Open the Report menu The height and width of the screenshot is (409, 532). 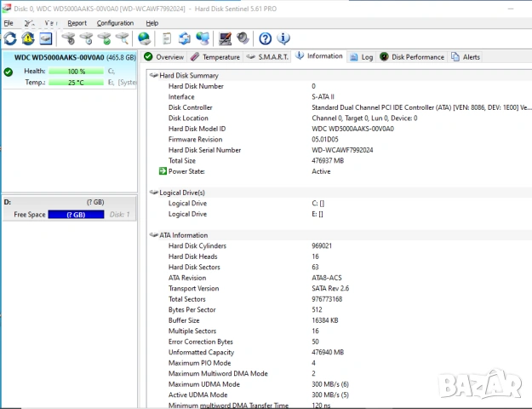tap(77, 23)
